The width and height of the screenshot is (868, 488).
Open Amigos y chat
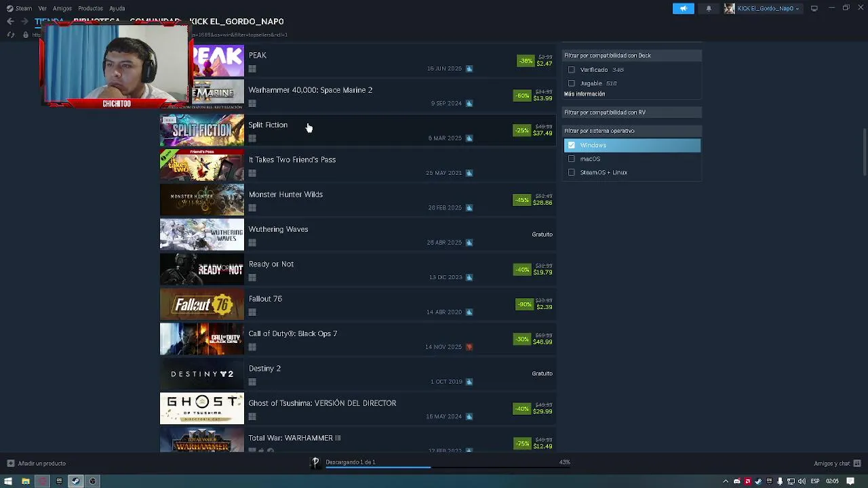pos(832,464)
